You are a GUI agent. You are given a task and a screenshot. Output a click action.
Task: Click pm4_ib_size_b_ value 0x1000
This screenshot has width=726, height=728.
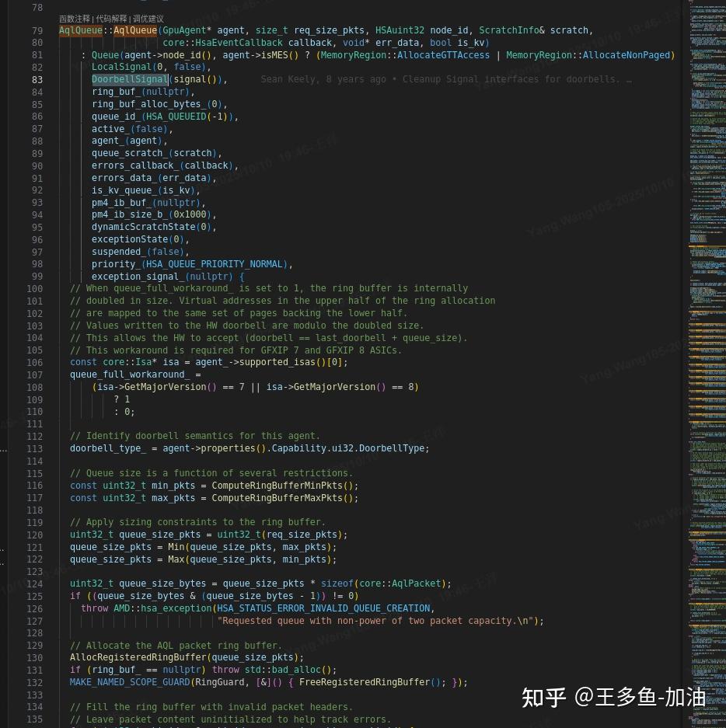(190, 214)
